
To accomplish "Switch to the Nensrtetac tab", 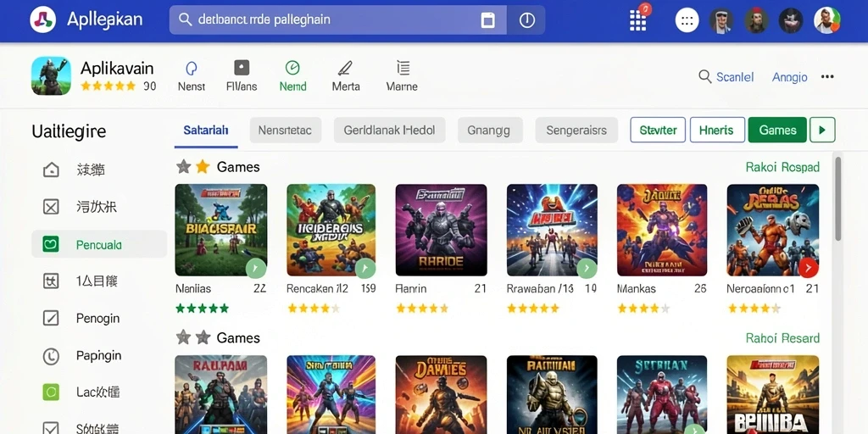I will (286, 131).
